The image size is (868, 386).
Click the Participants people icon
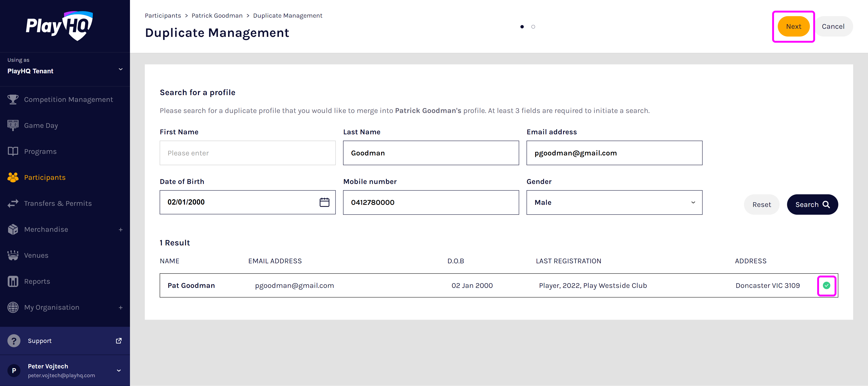[x=13, y=177]
